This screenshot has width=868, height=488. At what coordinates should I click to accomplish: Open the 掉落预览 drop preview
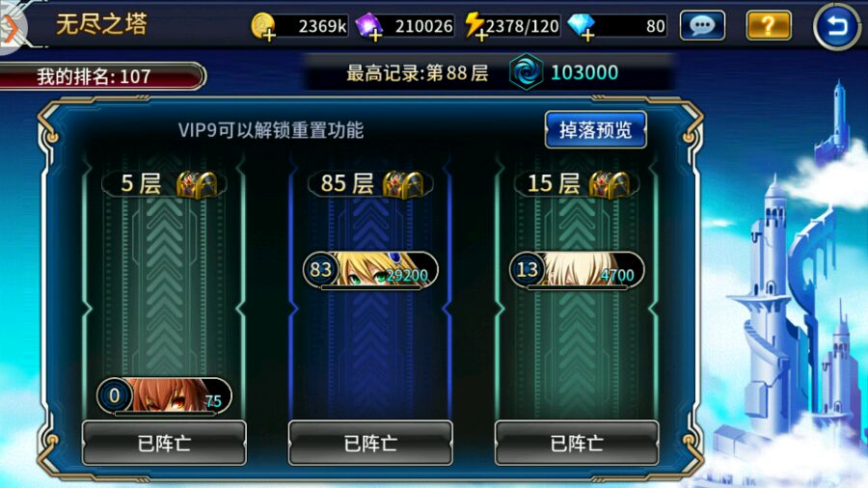click(x=596, y=130)
